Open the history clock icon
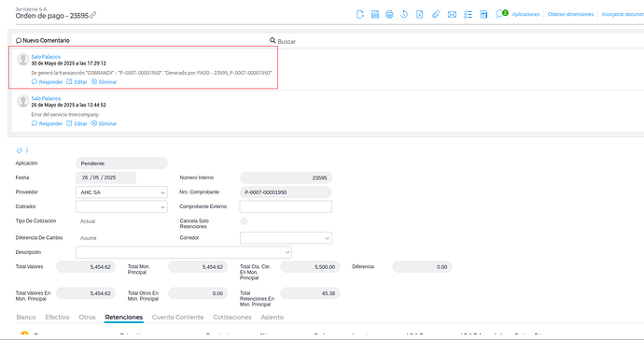The height and width of the screenshot is (340, 644). 404,14
